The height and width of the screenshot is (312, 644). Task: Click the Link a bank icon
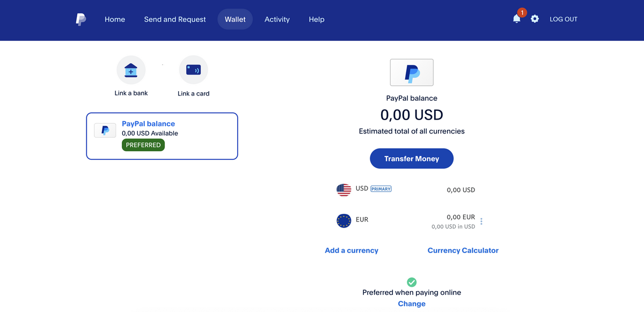131,70
